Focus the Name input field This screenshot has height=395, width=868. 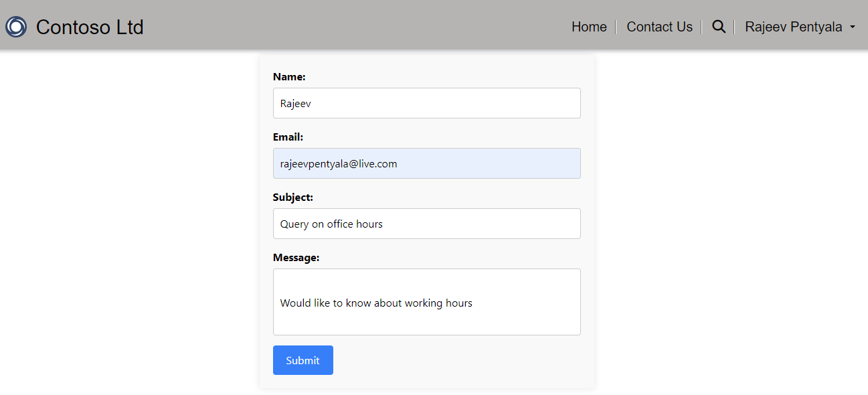click(426, 103)
